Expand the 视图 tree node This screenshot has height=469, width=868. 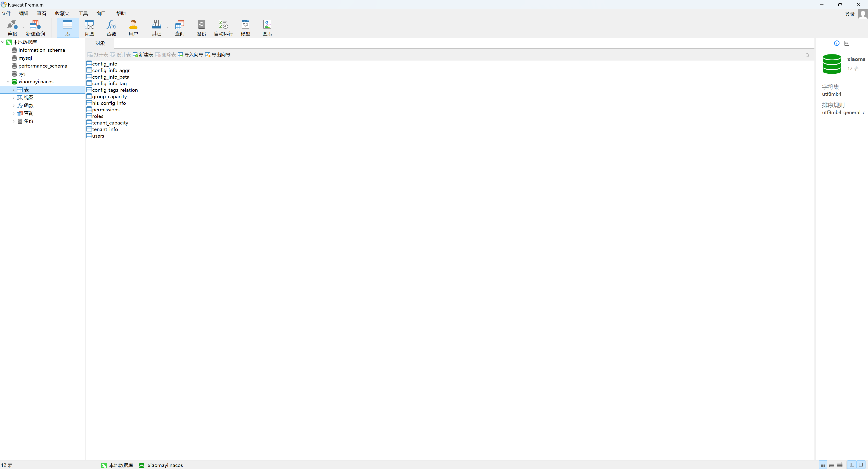pyautogui.click(x=14, y=98)
